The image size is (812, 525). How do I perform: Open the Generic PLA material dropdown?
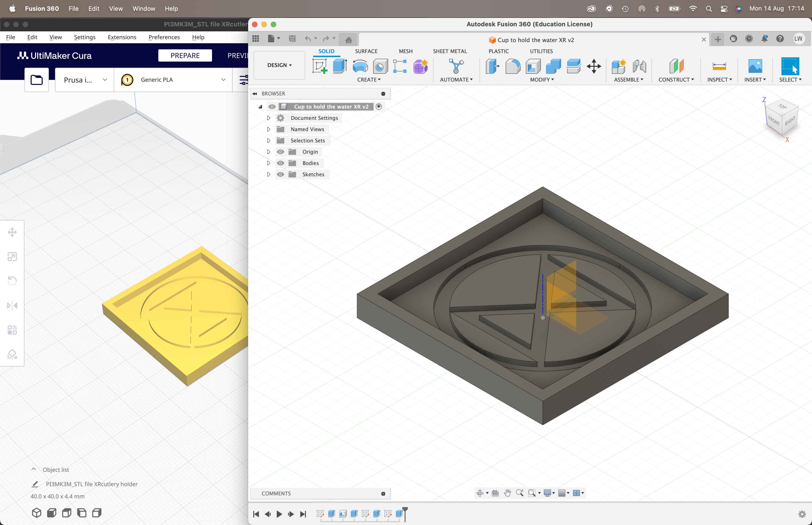173,80
